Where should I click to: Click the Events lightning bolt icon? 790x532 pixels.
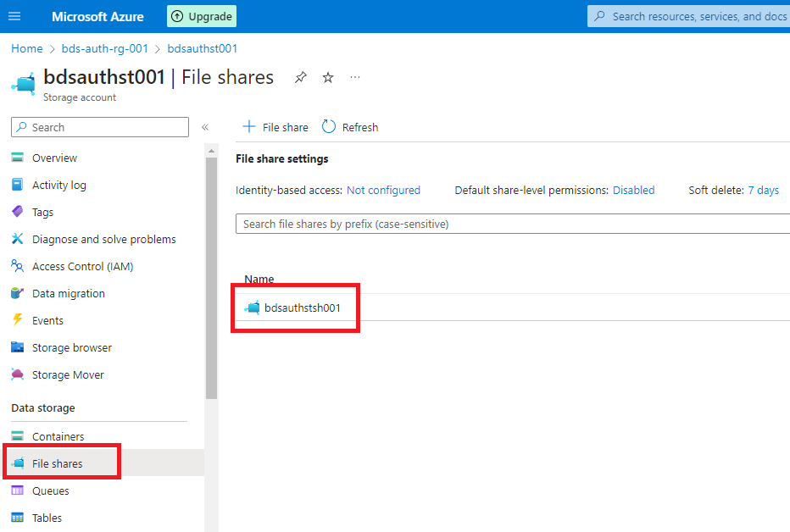click(x=17, y=319)
